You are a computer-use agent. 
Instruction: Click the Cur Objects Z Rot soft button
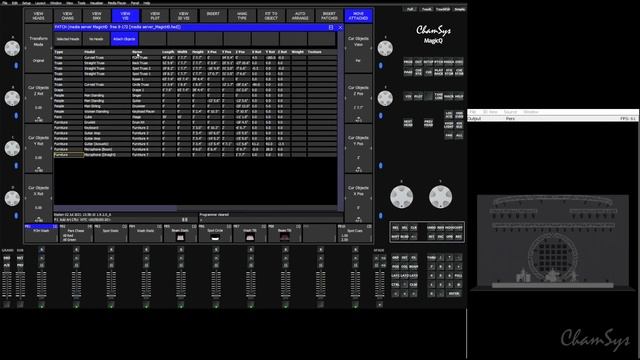pos(38,98)
